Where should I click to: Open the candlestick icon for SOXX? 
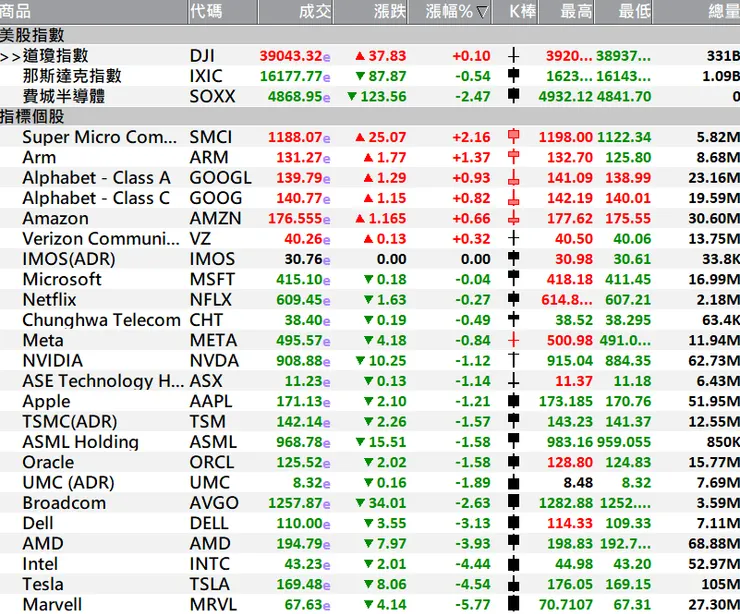pos(513,96)
